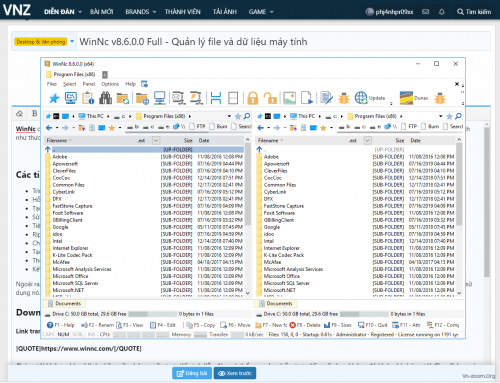
Task: Click the blue star favorites icon in main toolbar
Action: [x=54, y=98]
